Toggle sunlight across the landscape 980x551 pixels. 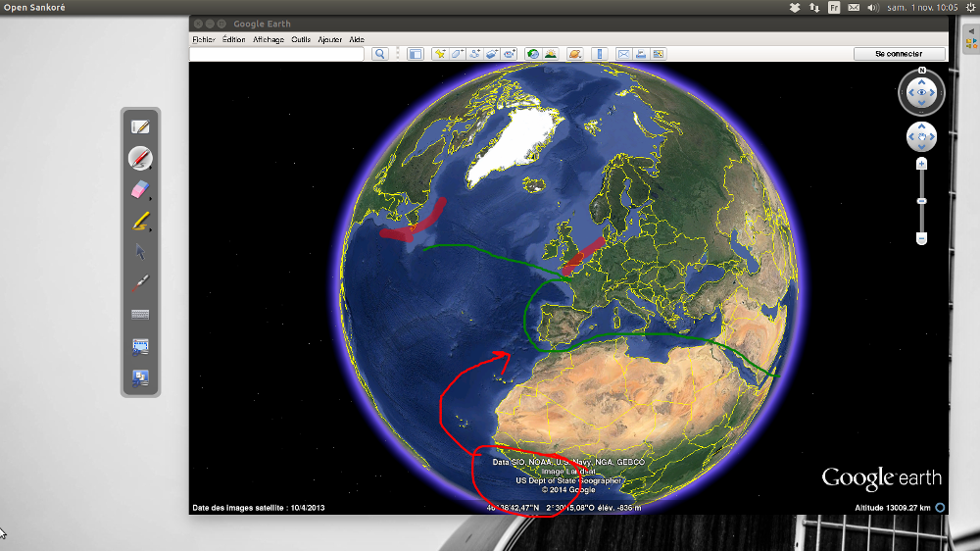point(551,54)
